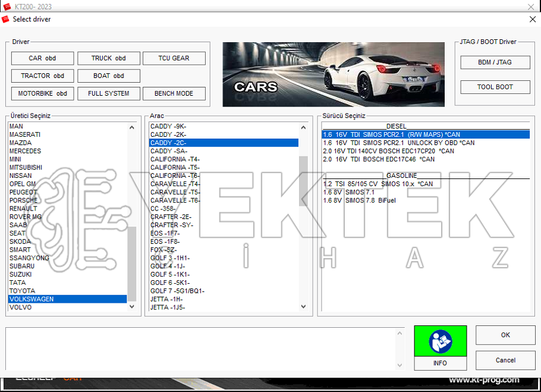Select CADDY -9K- vehicle
Screen dimensions: 541x392
click(x=224, y=126)
